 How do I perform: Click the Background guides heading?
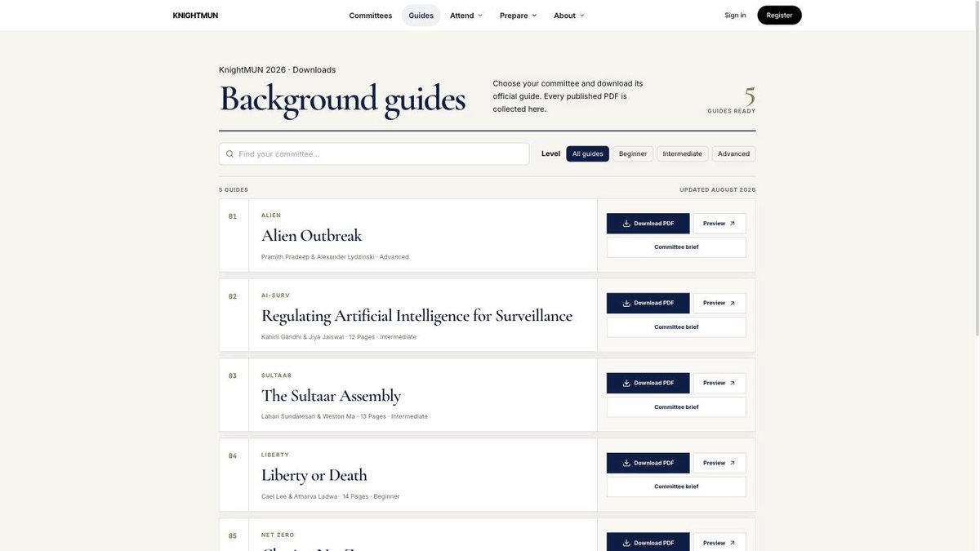342,99
